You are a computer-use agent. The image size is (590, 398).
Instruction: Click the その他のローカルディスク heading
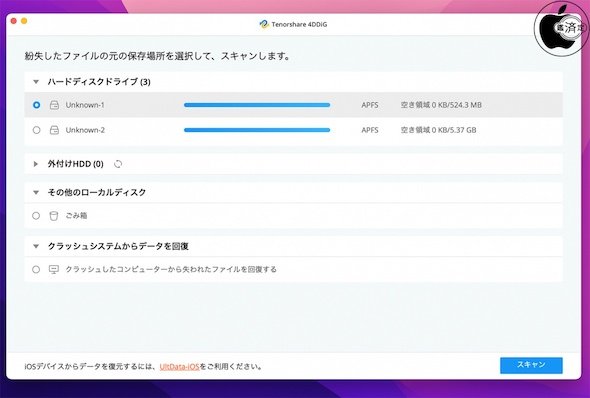tap(97, 192)
